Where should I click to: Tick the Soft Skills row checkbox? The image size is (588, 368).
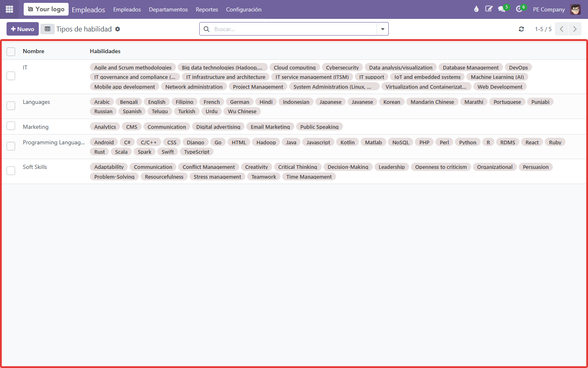point(11,171)
